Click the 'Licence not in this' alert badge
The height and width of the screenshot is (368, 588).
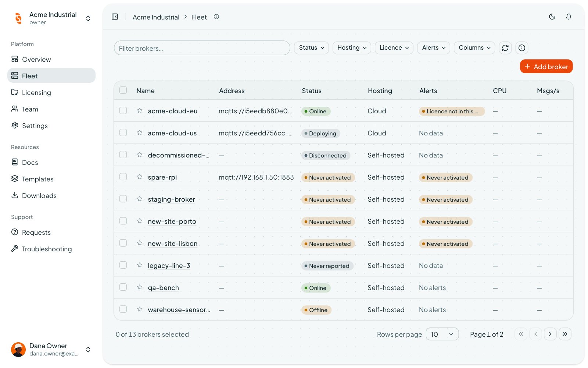coord(452,111)
